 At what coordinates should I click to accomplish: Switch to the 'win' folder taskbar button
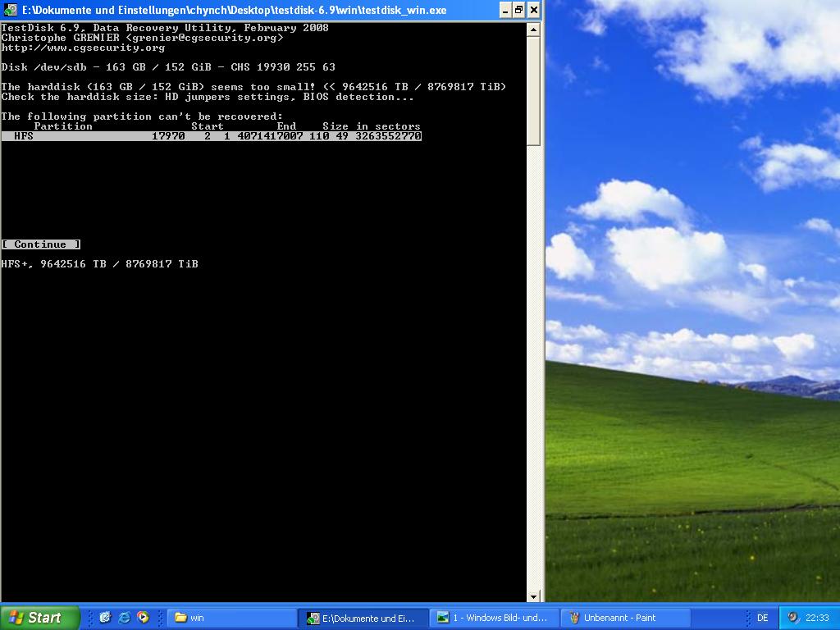point(232,618)
